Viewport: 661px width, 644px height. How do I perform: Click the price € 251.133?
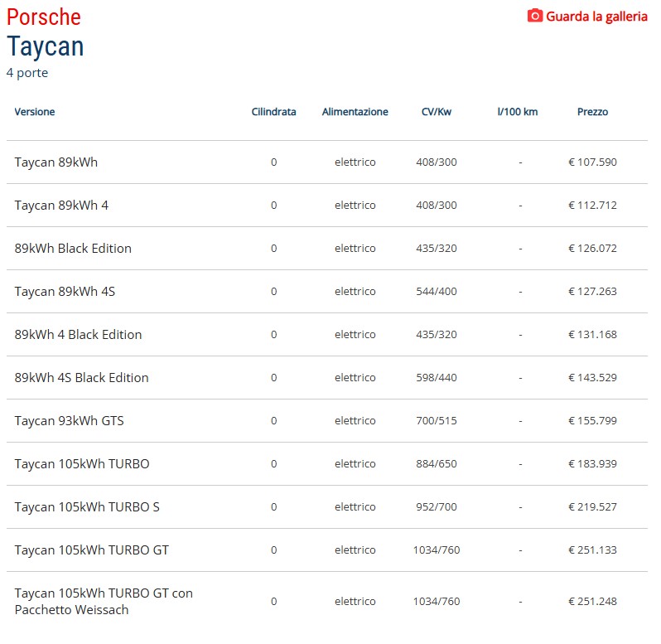pyautogui.click(x=592, y=550)
